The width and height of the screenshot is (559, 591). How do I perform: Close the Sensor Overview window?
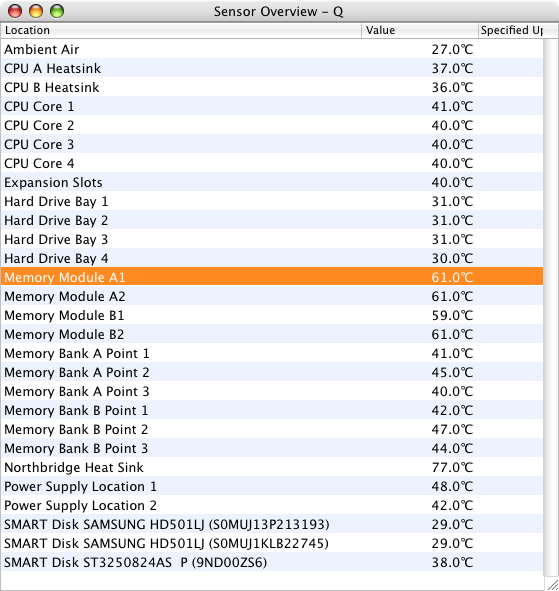(15, 11)
